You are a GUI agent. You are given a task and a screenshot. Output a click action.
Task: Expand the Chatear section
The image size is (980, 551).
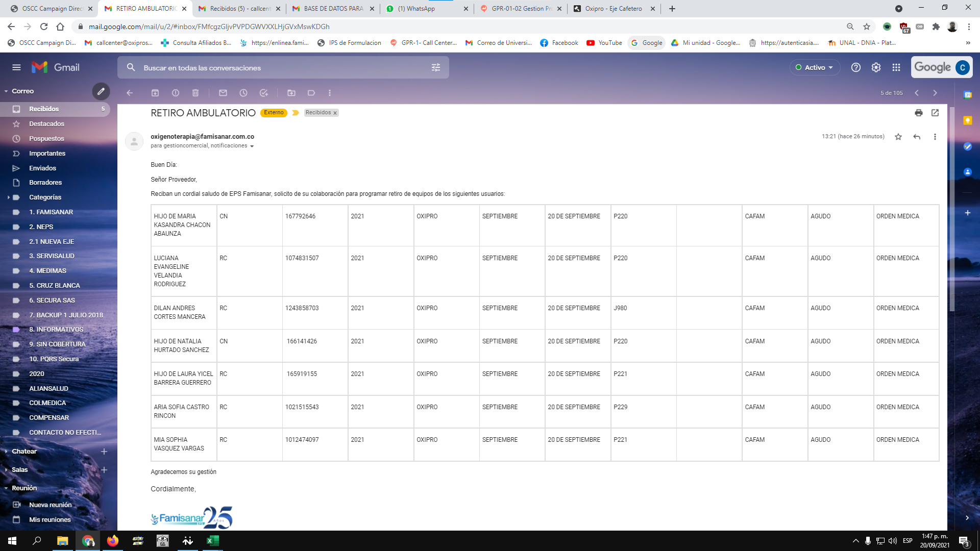tap(6, 452)
